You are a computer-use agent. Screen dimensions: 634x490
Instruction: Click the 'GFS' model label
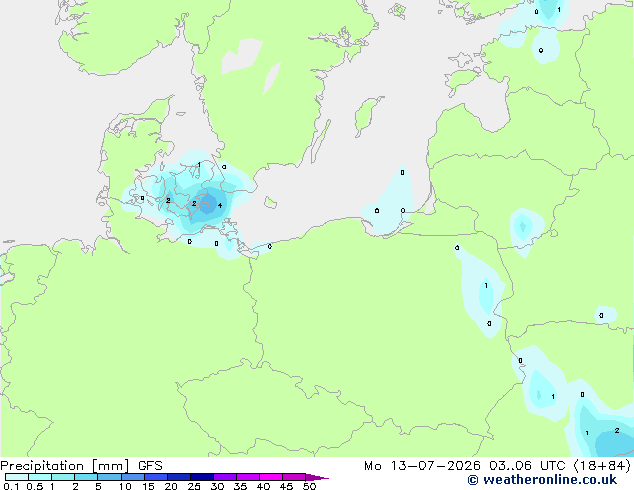(x=150, y=466)
